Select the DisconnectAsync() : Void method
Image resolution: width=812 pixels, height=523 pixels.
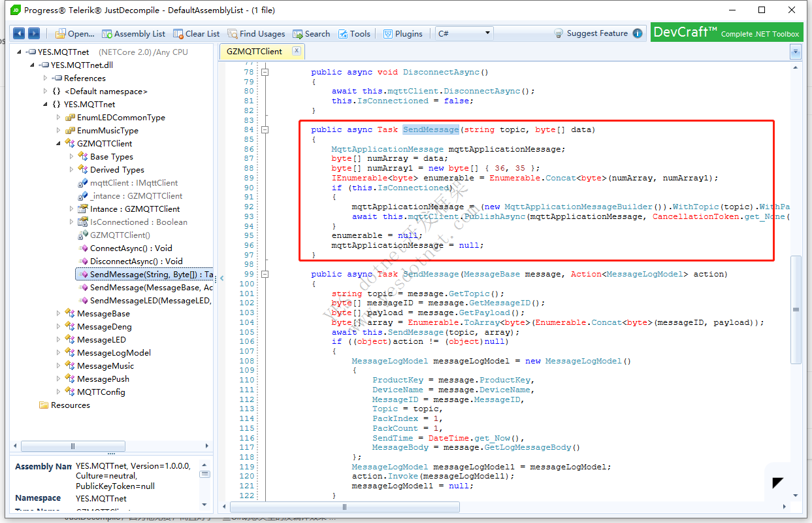(137, 261)
